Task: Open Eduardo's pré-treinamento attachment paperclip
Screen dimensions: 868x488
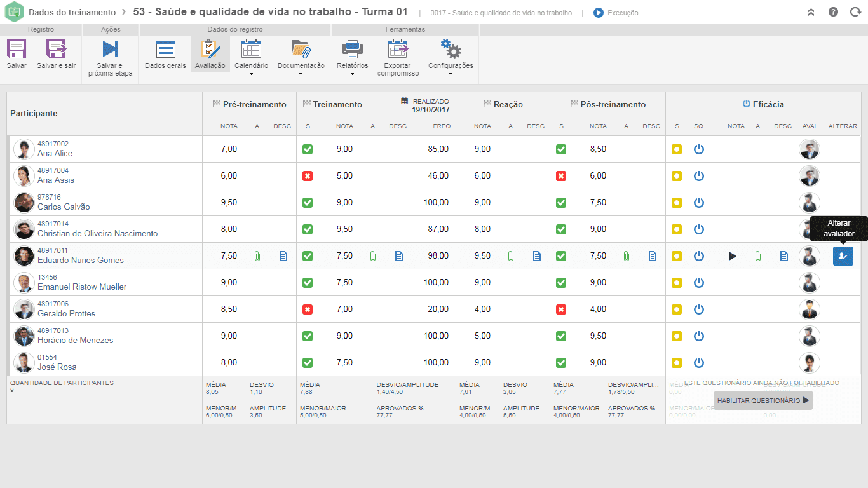Action: click(x=257, y=256)
